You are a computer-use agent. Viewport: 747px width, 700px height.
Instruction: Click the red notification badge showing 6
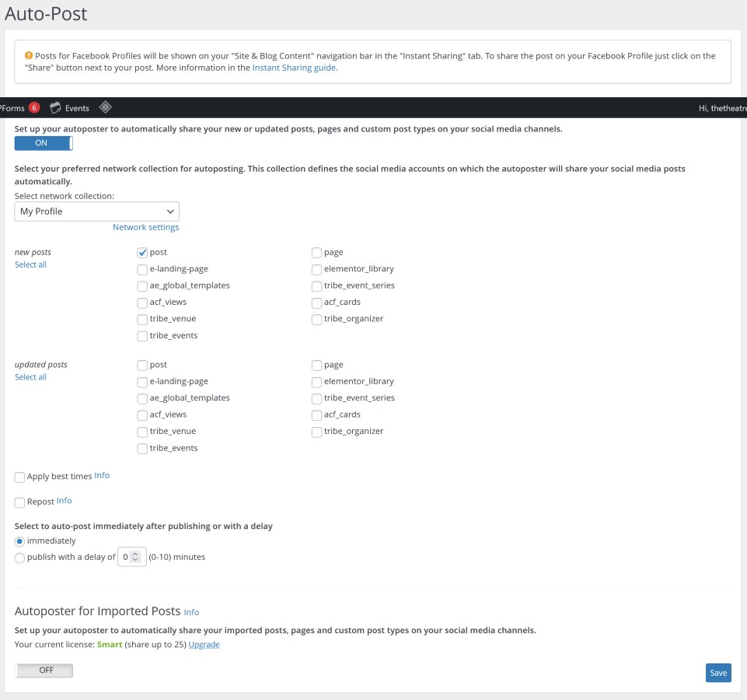(34, 108)
